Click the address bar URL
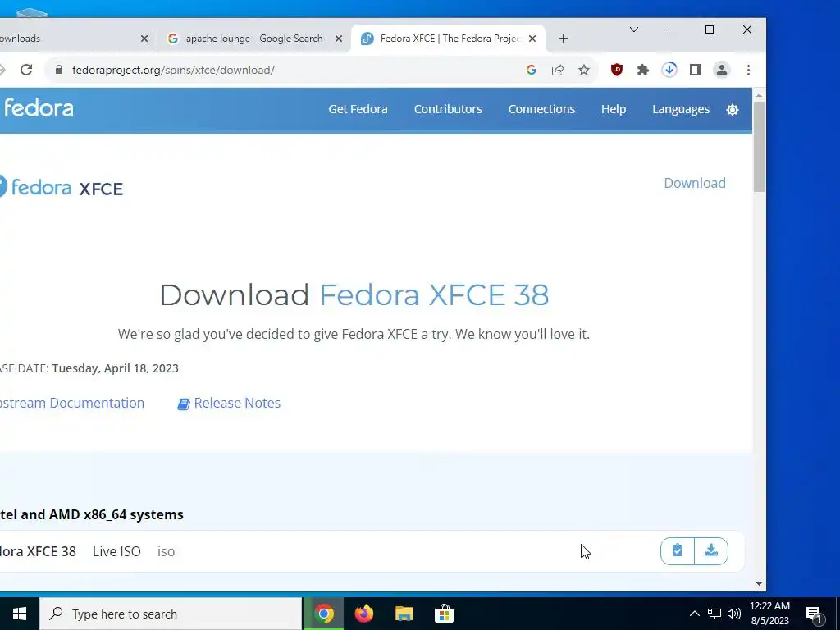This screenshot has width=840, height=630. [173, 71]
